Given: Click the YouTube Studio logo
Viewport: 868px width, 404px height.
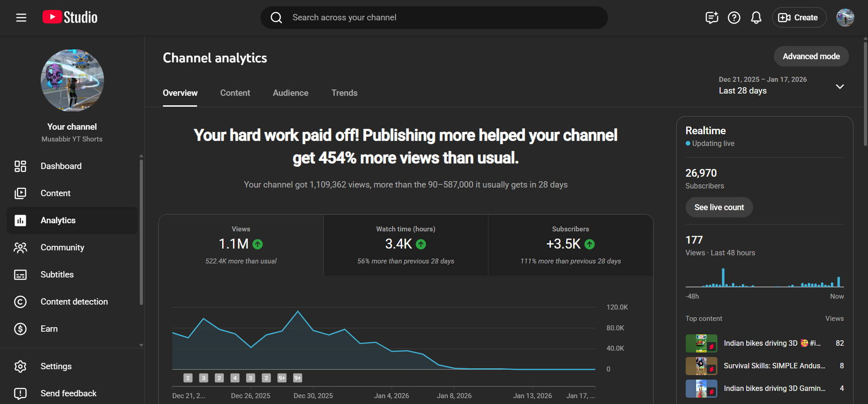Looking at the screenshot, I should (70, 17).
